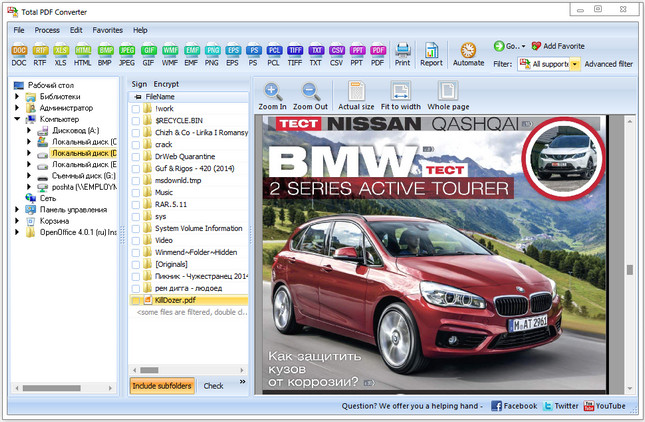
Task: Collapse the Компьютер tree node
Action: click(17, 119)
